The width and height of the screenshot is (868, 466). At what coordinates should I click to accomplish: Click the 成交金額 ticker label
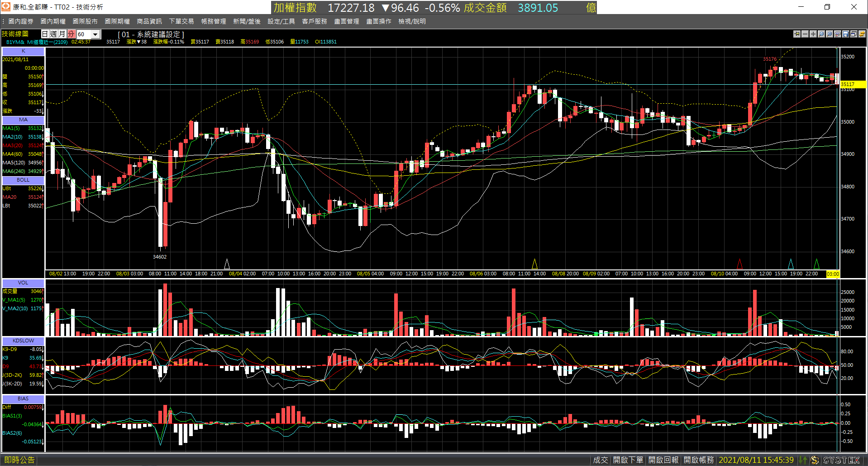pyautogui.click(x=485, y=8)
